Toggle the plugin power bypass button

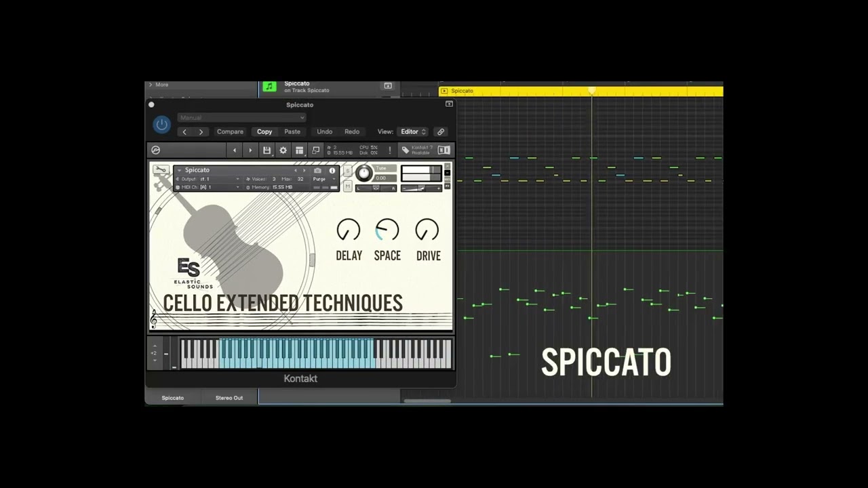(x=161, y=125)
